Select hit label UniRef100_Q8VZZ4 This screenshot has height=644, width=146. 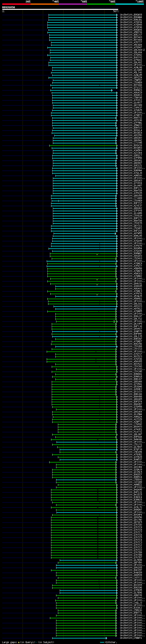tap(131, 77)
